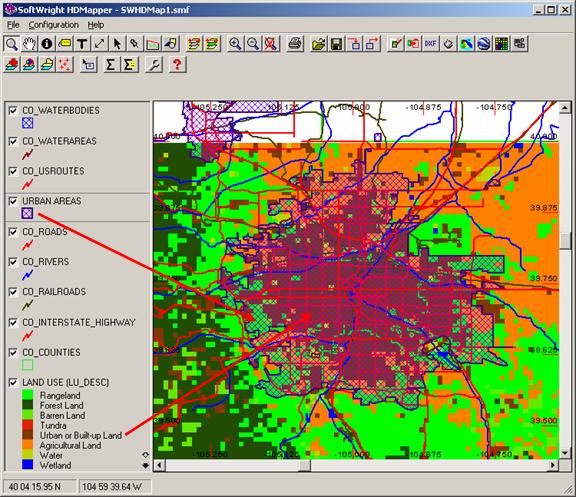Click the Wetland blue legend swatch

pyautogui.click(x=28, y=465)
